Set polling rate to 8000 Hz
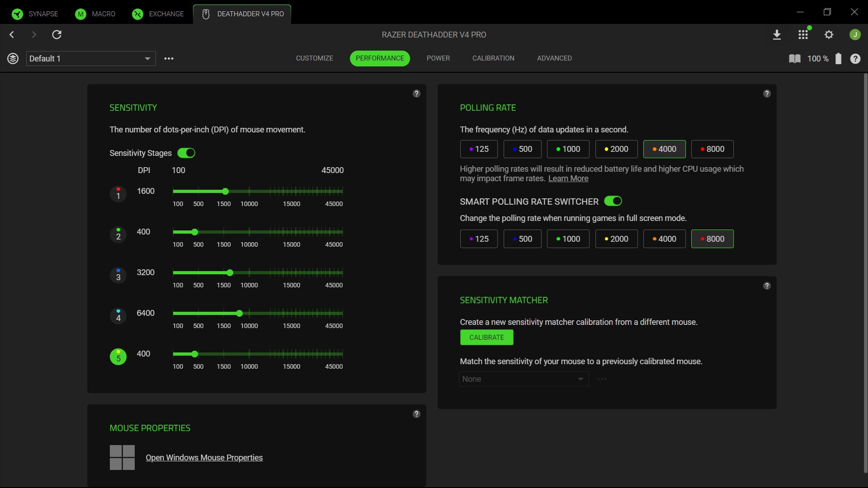868x488 pixels. 712,149
